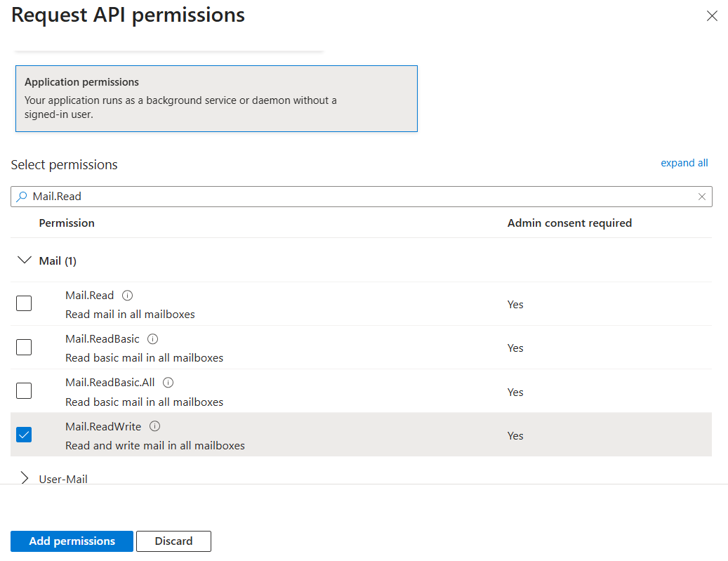The image size is (728, 561).
Task: Click the magnifier icon in the search box
Action: pyautogui.click(x=22, y=197)
